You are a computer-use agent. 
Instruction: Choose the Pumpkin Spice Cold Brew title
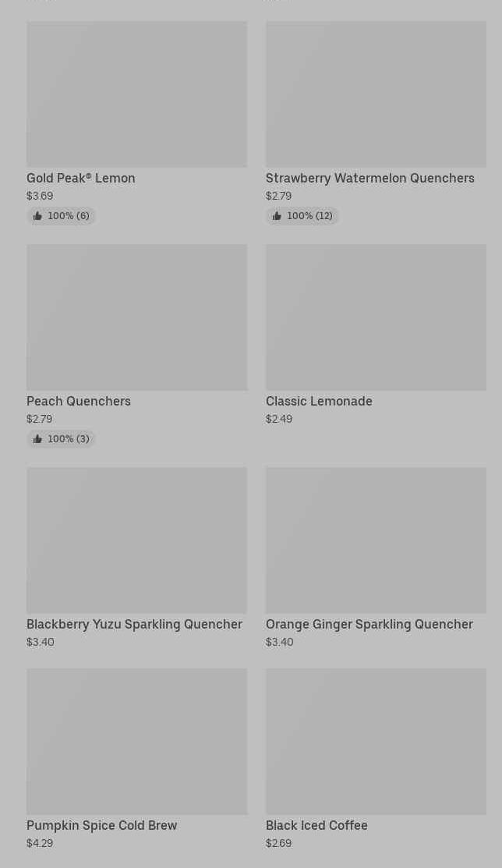(x=101, y=825)
